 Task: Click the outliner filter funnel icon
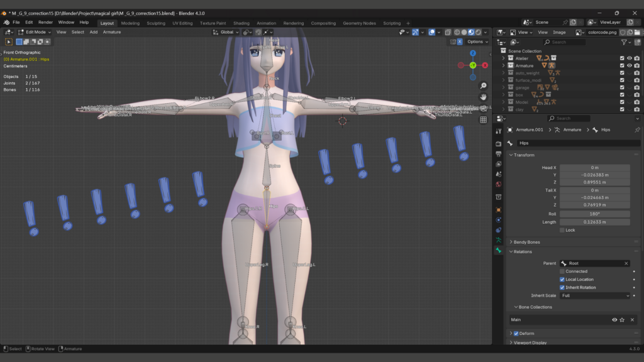coord(624,42)
